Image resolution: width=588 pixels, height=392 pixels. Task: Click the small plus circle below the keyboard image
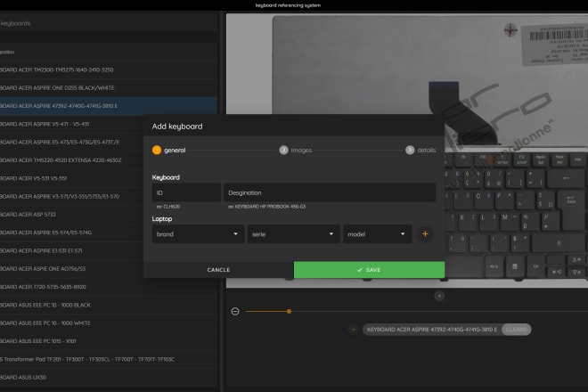439,297
